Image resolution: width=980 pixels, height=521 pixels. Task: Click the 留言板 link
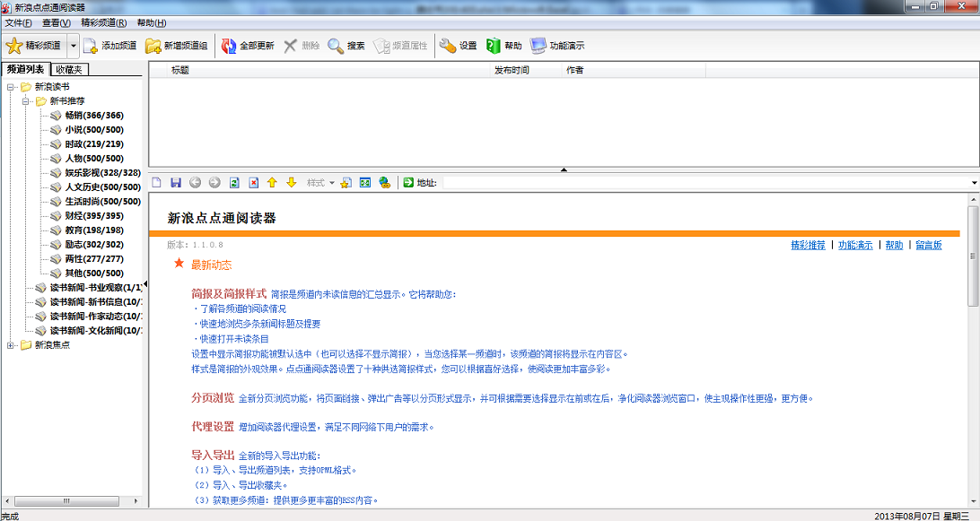coord(928,246)
